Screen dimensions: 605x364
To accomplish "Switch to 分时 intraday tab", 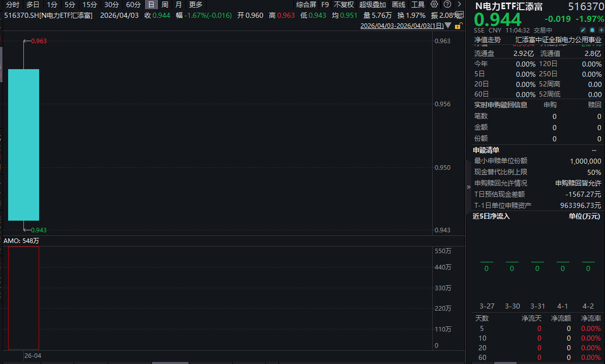I will pos(13,5).
